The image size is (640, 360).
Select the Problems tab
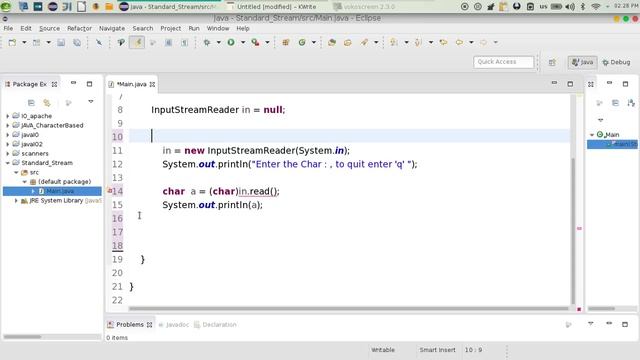[x=129, y=324]
